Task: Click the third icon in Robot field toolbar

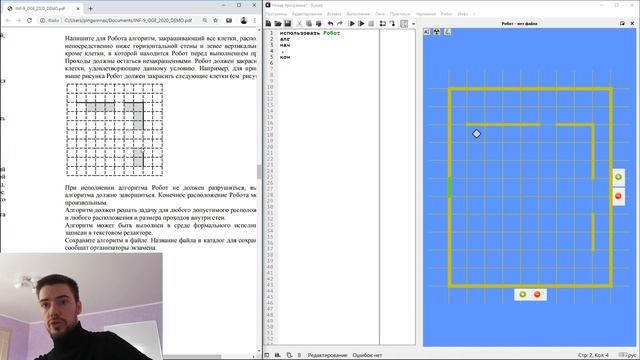Action: coord(447,32)
